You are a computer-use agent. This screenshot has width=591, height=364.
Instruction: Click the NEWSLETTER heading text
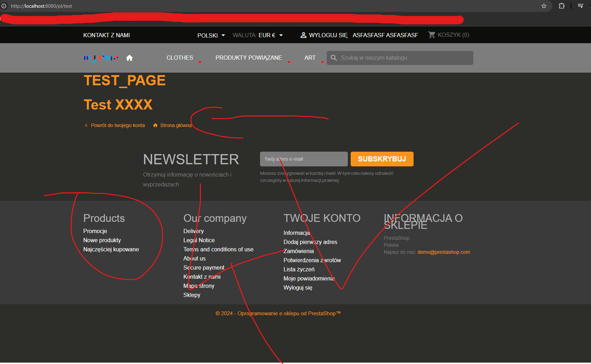191,159
